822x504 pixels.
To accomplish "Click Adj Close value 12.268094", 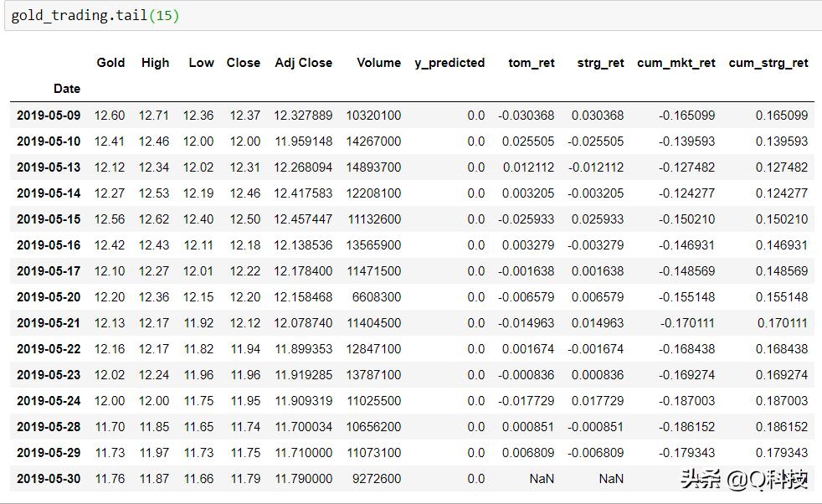I will (303, 167).
